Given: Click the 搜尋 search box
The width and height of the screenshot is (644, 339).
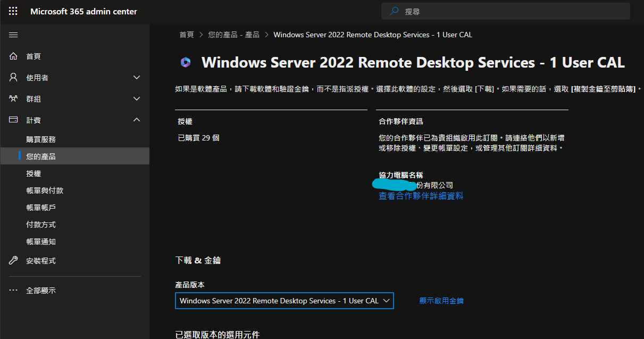Looking at the screenshot, I should coord(506,11).
